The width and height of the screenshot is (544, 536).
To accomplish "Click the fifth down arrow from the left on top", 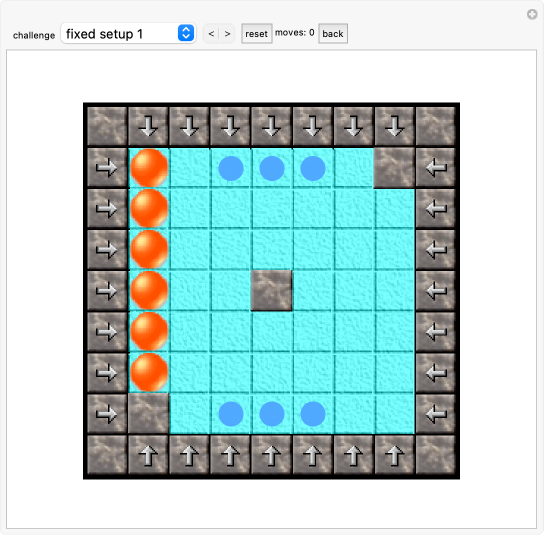I will tap(312, 126).
